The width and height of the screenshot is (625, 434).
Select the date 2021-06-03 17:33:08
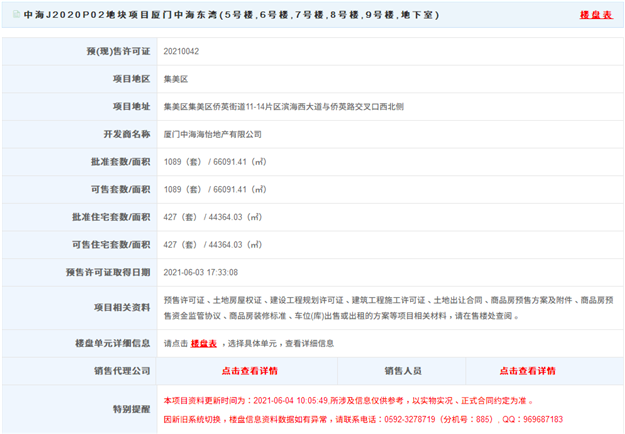pos(200,273)
